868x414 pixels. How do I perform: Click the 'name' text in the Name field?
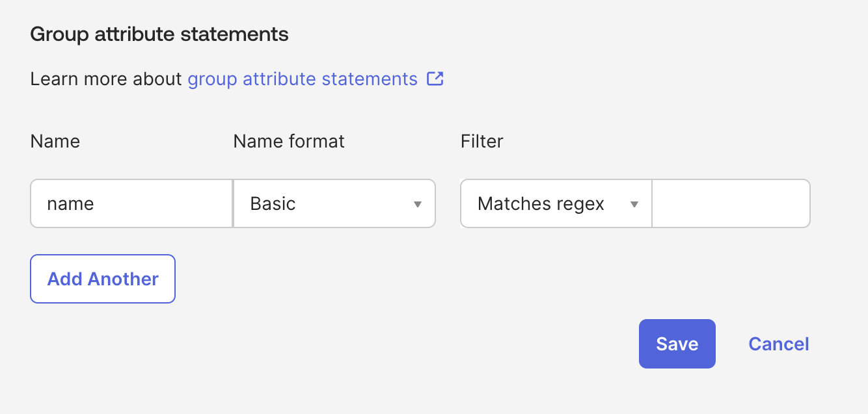70,204
